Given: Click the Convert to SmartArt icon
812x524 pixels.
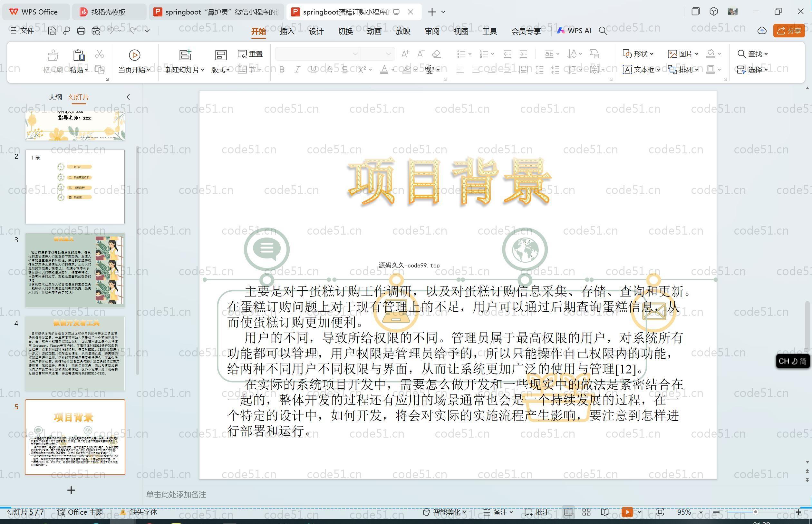Looking at the screenshot, I should coord(594,54).
